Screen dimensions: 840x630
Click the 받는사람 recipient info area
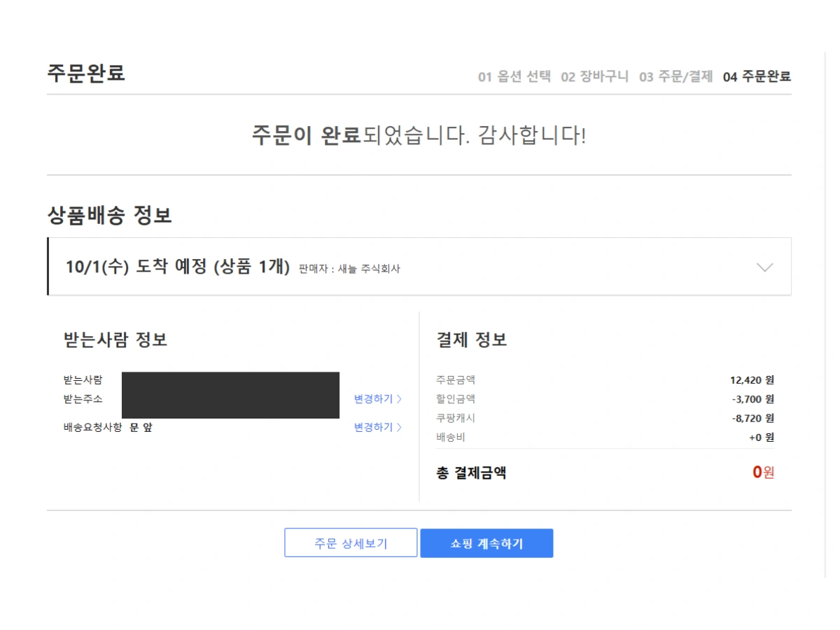84,379
